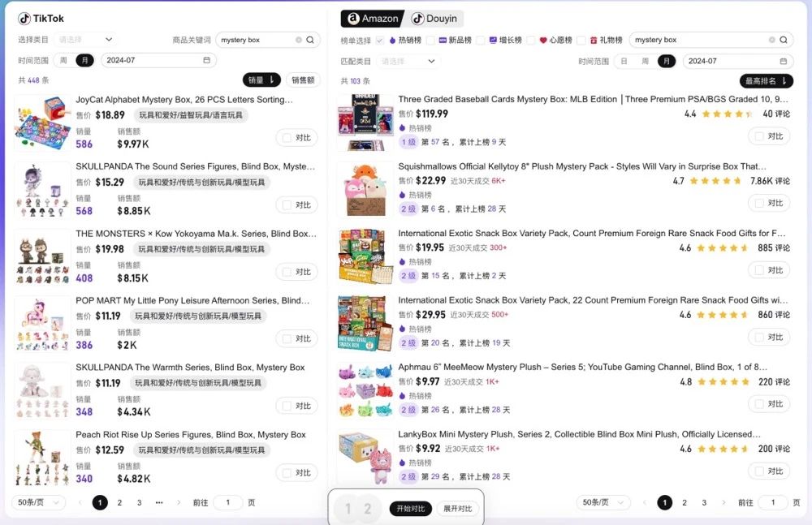Open Squishmallows plush product thumbnail
This screenshot has height=525, width=812.
pyautogui.click(x=364, y=189)
